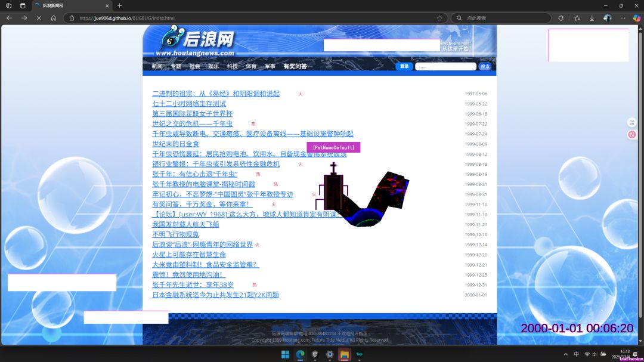Open the workspaces icon in title bar

(8, 6)
